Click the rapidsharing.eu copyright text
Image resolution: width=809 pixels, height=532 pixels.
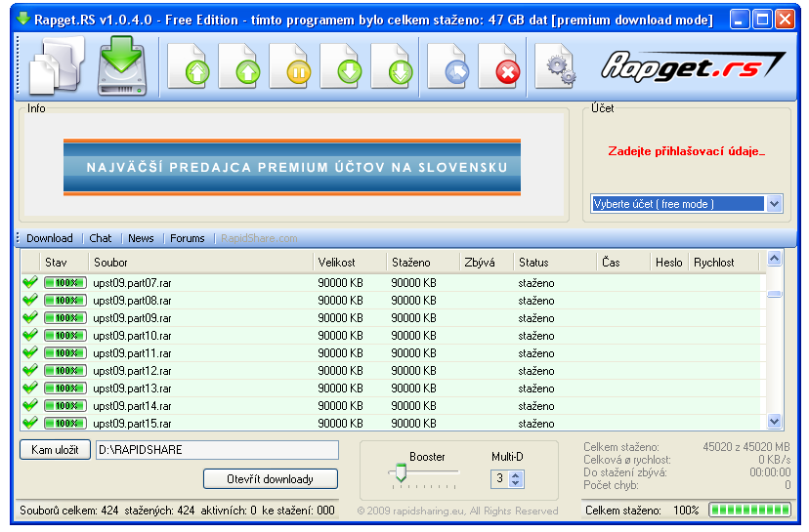457,511
